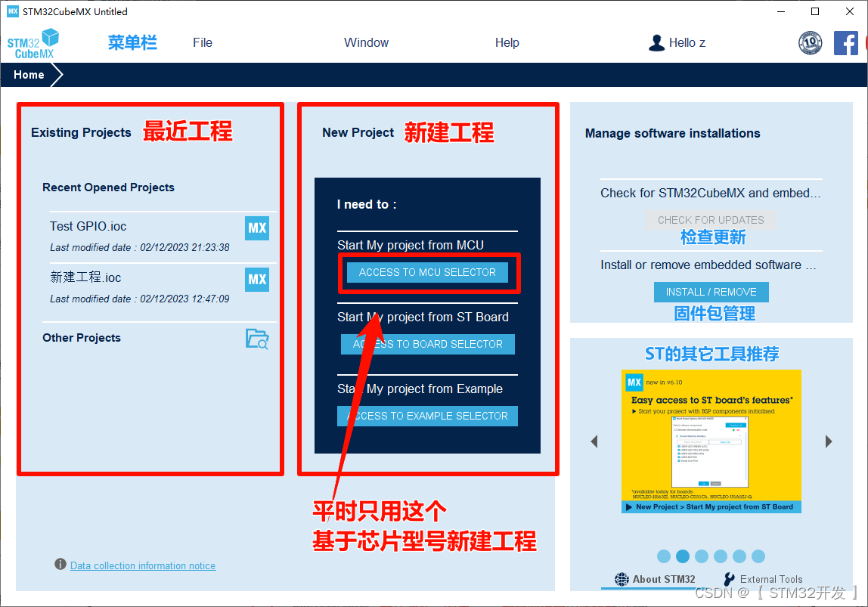
Task: Minimize the STM32CubeMX window
Action: pos(781,11)
